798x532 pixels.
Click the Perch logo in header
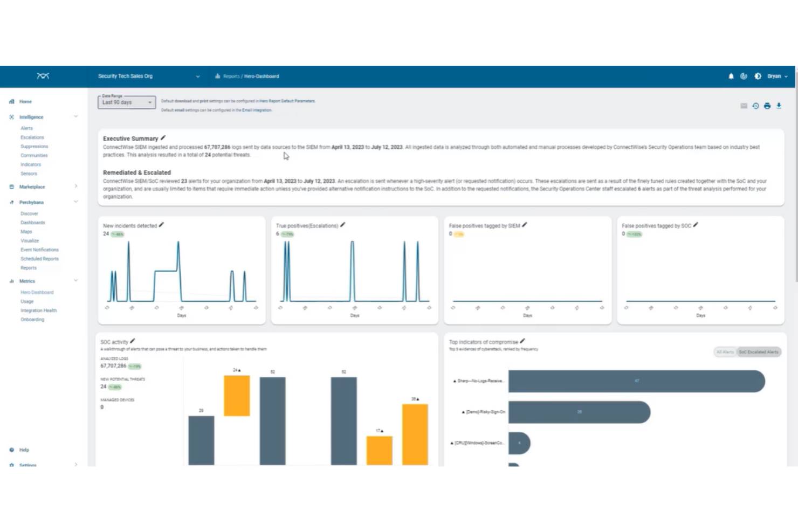[43, 76]
